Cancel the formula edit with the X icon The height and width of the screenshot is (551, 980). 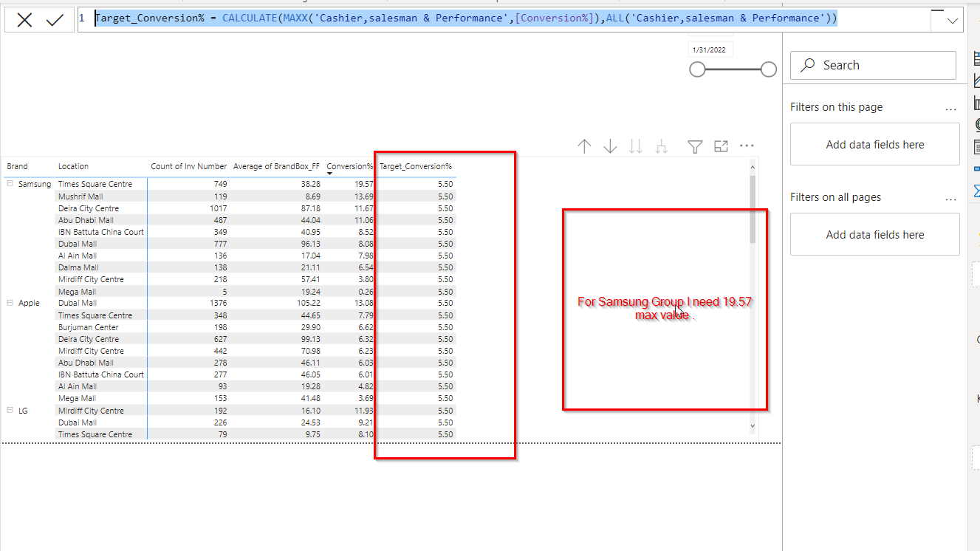click(24, 20)
